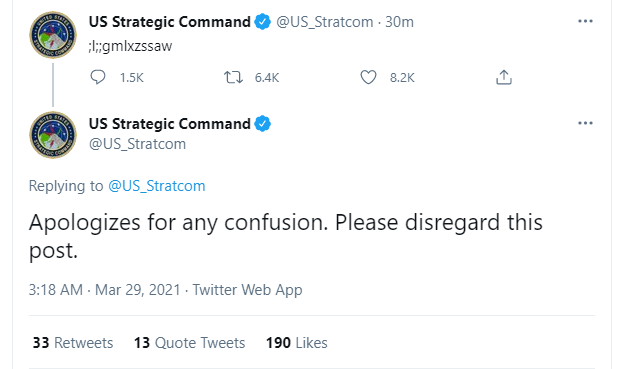Click the gray @US_Stratcom handle under the reply name

137,144
